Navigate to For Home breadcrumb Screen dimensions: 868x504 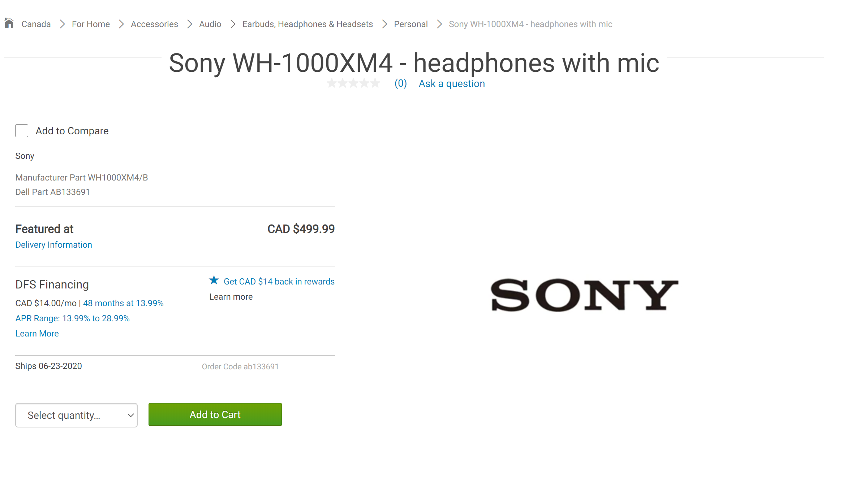coord(91,24)
